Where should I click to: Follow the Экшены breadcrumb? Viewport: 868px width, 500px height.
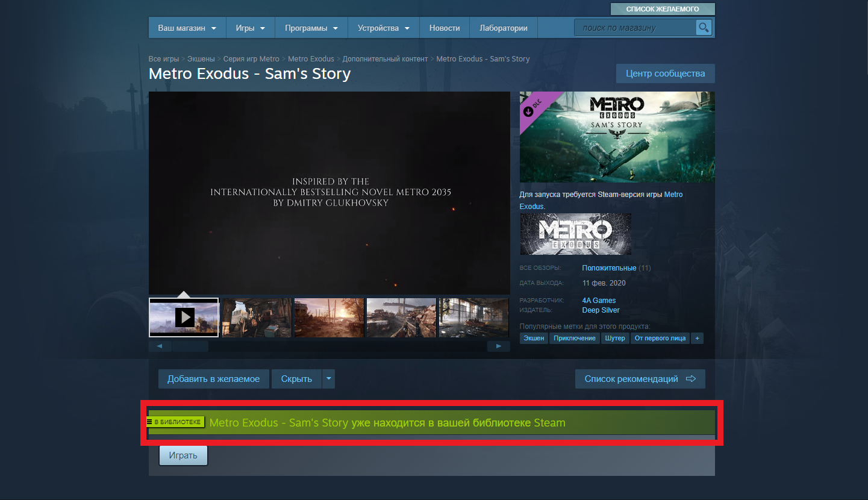click(201, 59)
